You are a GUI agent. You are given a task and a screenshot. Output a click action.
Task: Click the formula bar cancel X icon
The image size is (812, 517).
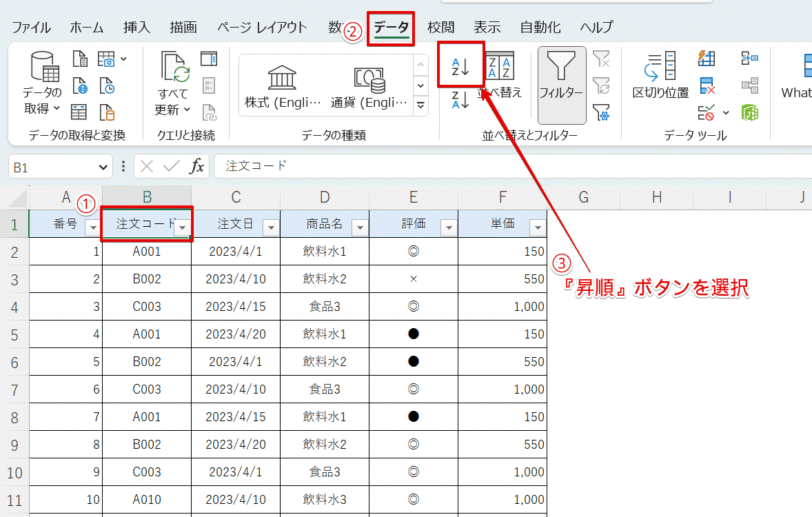[x=147, y=166]
